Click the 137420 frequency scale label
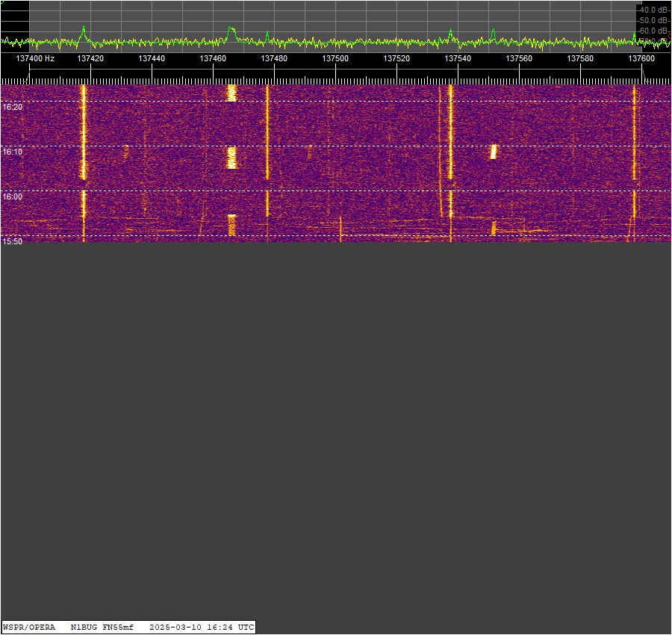 (x=90, y=58)
